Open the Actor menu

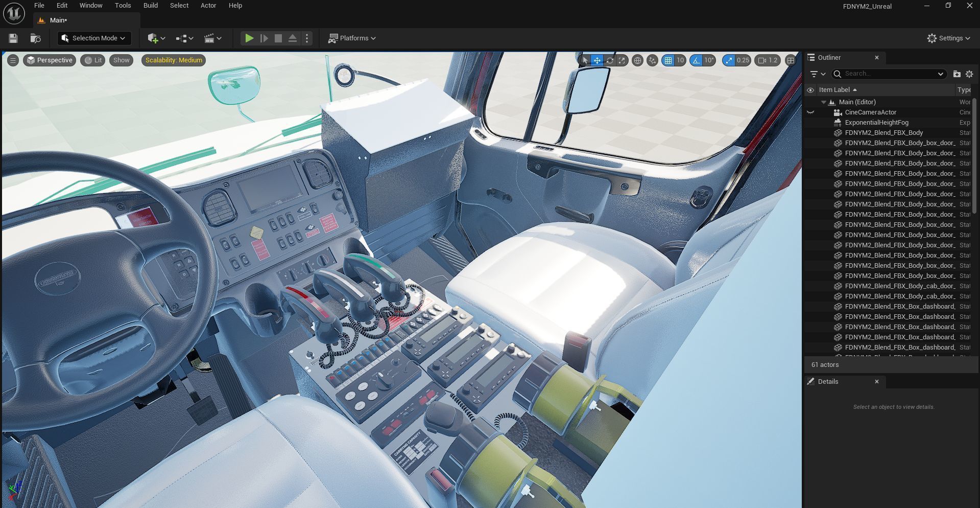click(x=208, y=6)
